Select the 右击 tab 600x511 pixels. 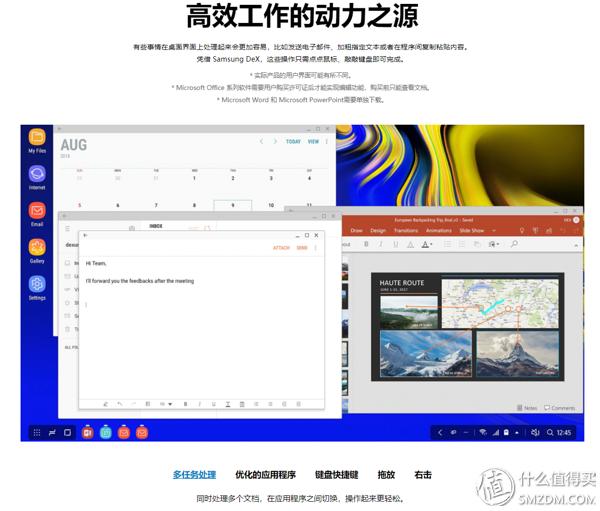pos(423,475)
